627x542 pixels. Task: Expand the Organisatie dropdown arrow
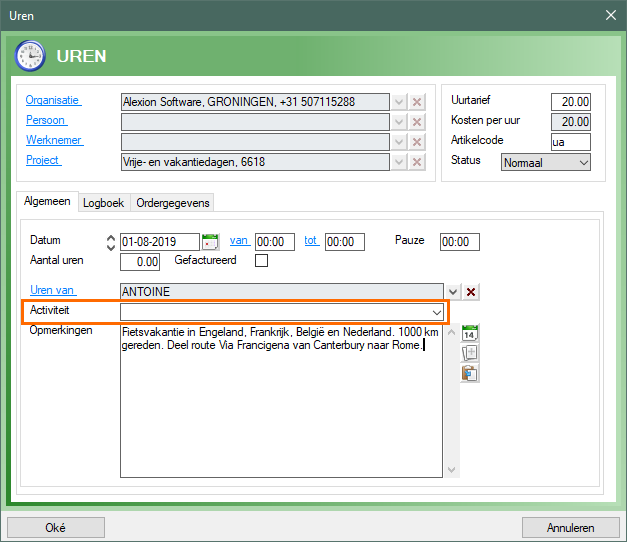click(399, 102)
